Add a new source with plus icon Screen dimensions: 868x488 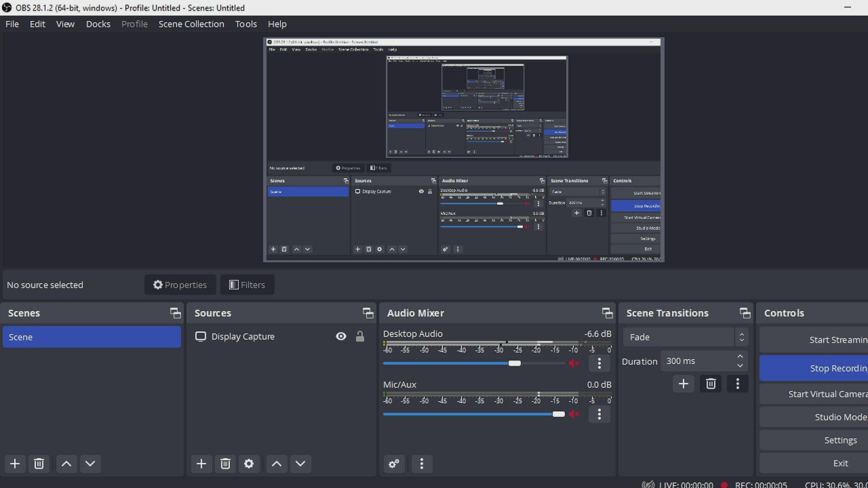[x=201, y=464]
